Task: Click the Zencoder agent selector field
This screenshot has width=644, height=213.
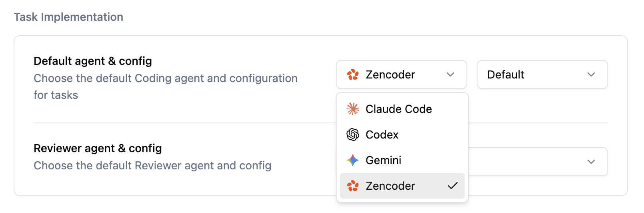Action: 401,74
